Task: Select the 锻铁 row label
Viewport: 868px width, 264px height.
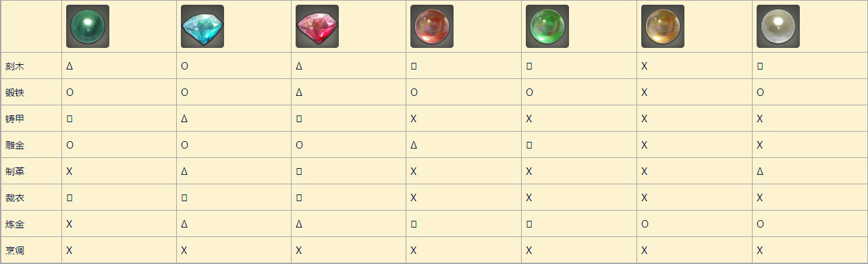Action: tap(15, 93)
